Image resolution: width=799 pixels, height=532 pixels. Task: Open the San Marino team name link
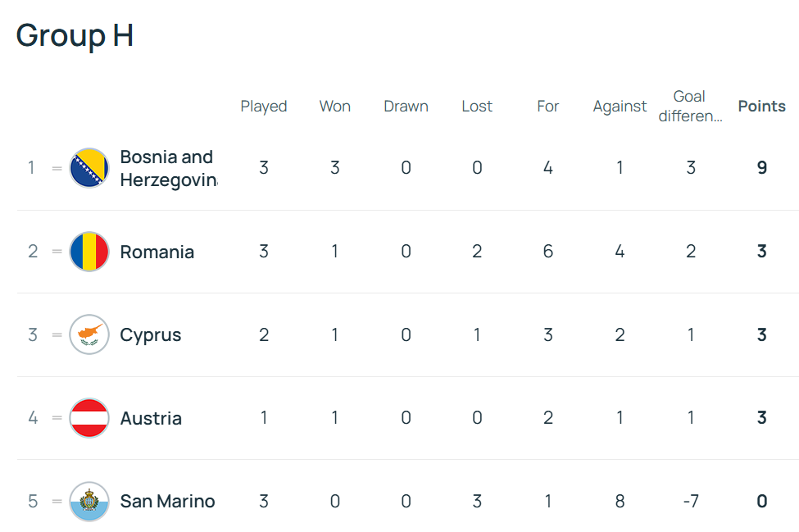pos(167,502)
